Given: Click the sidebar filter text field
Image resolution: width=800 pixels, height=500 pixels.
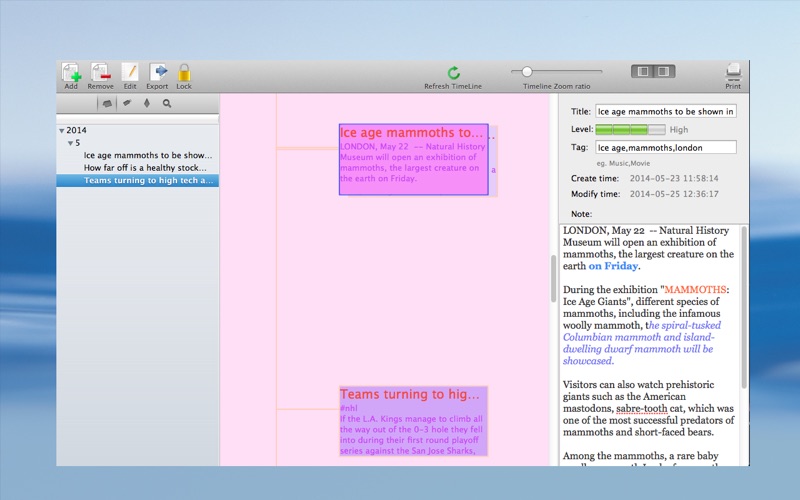Looking at the screenshot, I should pos(138,118).
